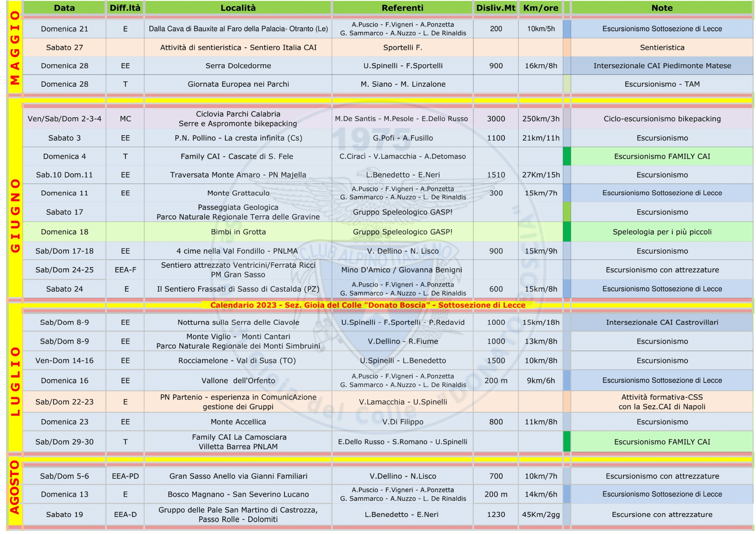
Task: Click 'Monte Grattaculo' locality cell
Action: tap(238, 193)
